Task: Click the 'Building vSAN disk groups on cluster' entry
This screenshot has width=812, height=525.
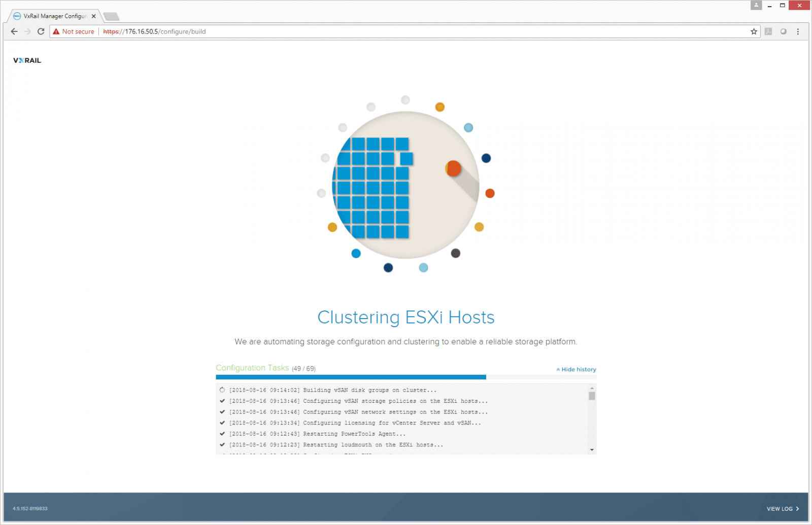Action: 332,390
